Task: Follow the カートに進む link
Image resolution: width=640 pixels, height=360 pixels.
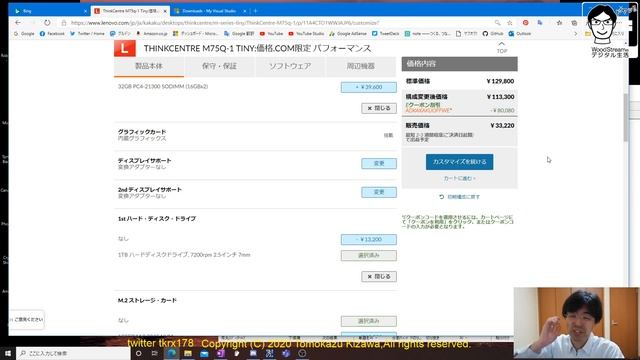Action: (x=460, y=178)
